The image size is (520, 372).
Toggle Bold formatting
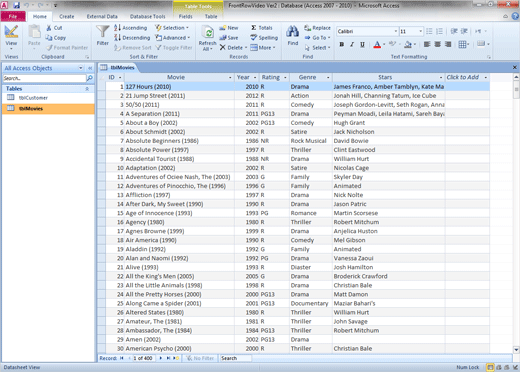(342, 44)
